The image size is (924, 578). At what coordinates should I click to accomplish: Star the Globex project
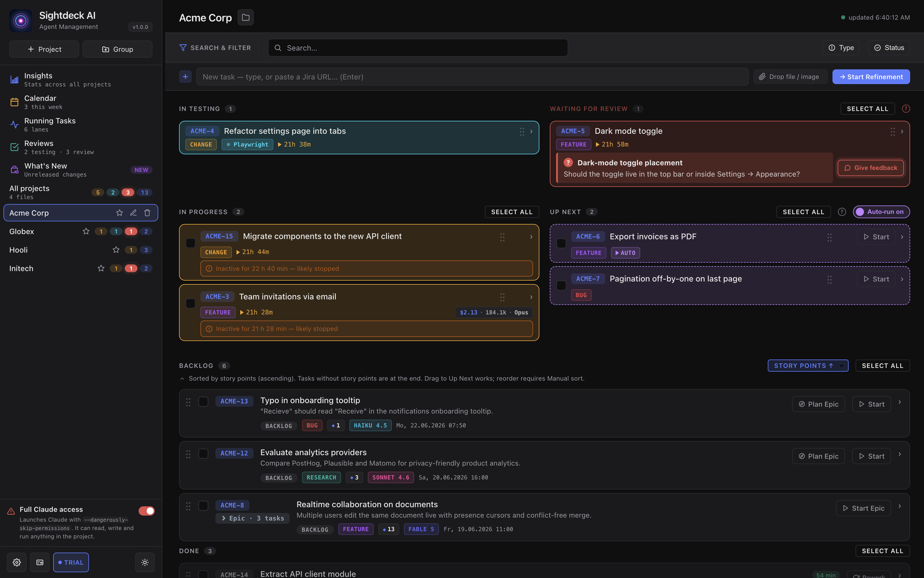tap(86, 231)
